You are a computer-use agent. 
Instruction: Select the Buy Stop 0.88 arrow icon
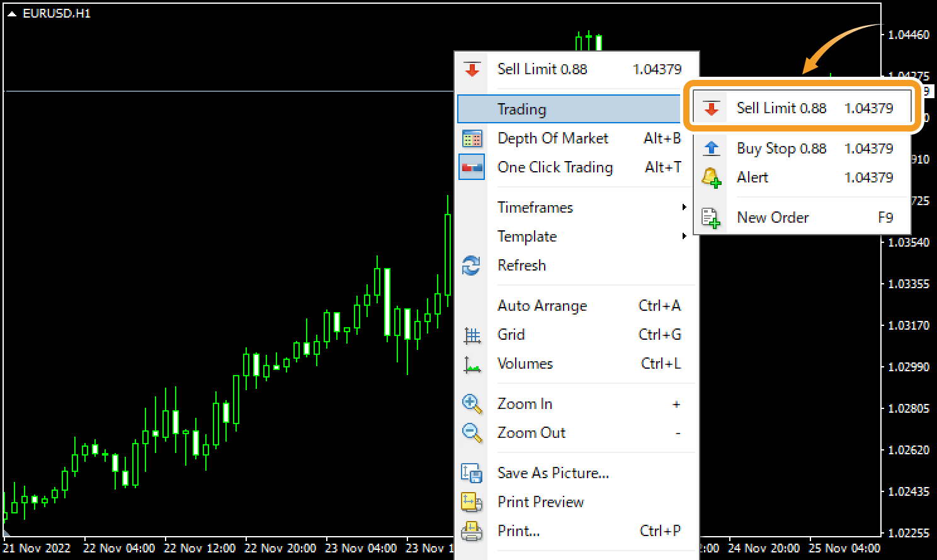pyautogui.click(x=711, y=148)
